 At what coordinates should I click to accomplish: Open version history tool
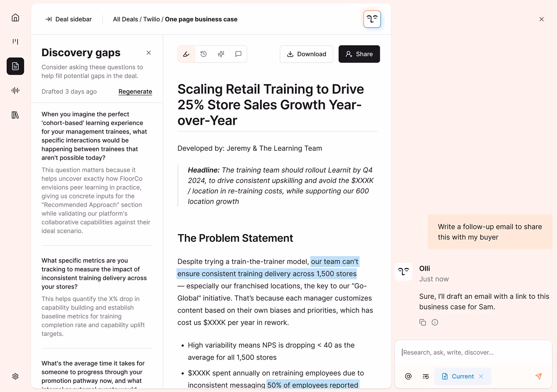coord(203,54)
